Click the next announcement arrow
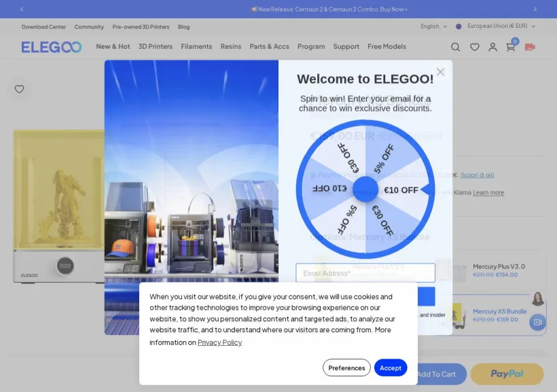This screenshot has width=557, height=392. (x=535, y=10)
